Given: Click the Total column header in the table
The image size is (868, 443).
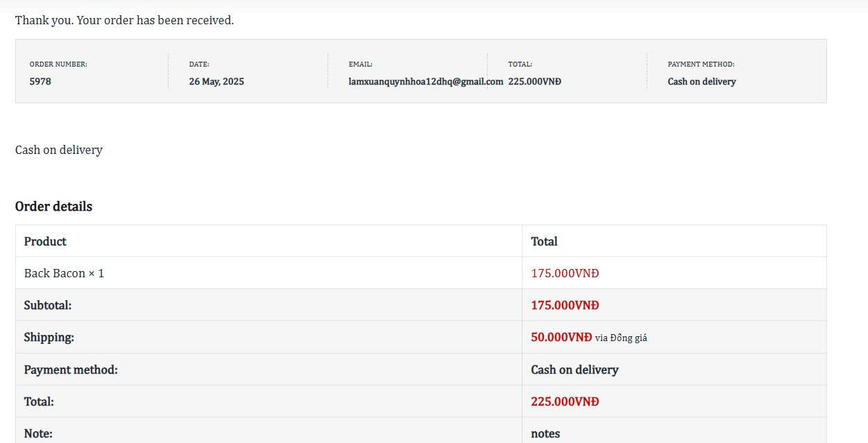Looking at the screenshot, I should [544, 241].
